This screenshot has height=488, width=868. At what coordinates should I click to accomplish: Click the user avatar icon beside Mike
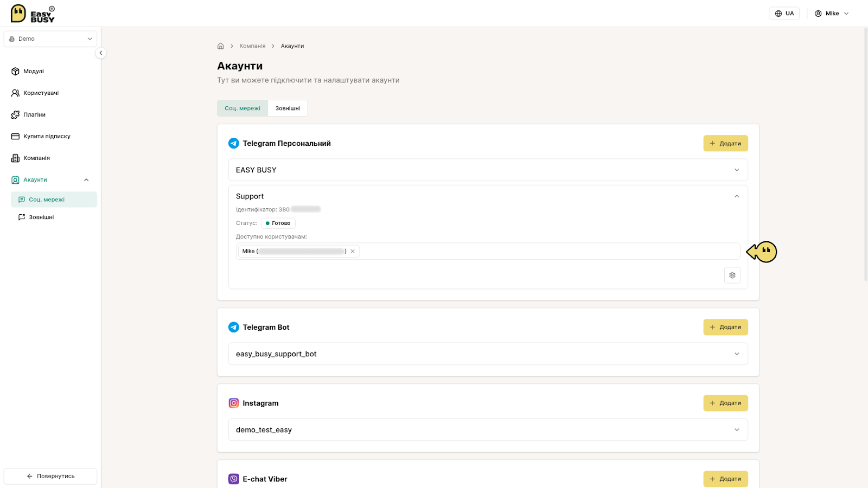pyautogui.click(x=818, y=14)
